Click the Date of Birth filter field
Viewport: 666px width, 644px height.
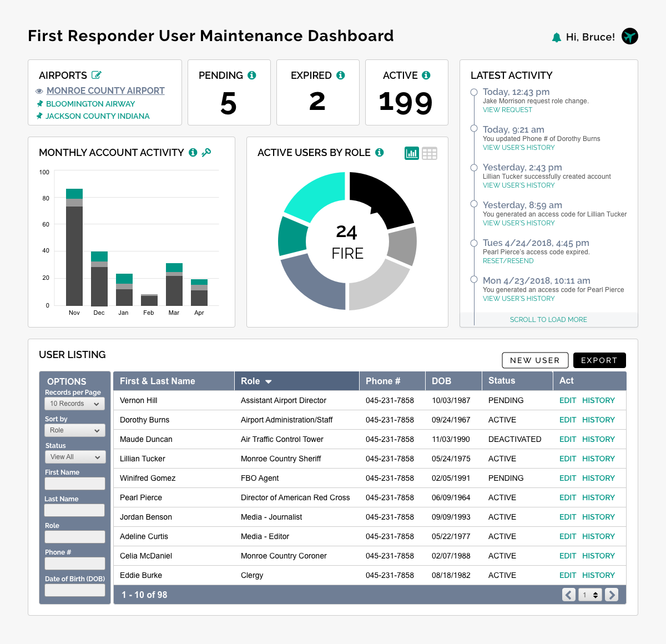coord(74,590)
